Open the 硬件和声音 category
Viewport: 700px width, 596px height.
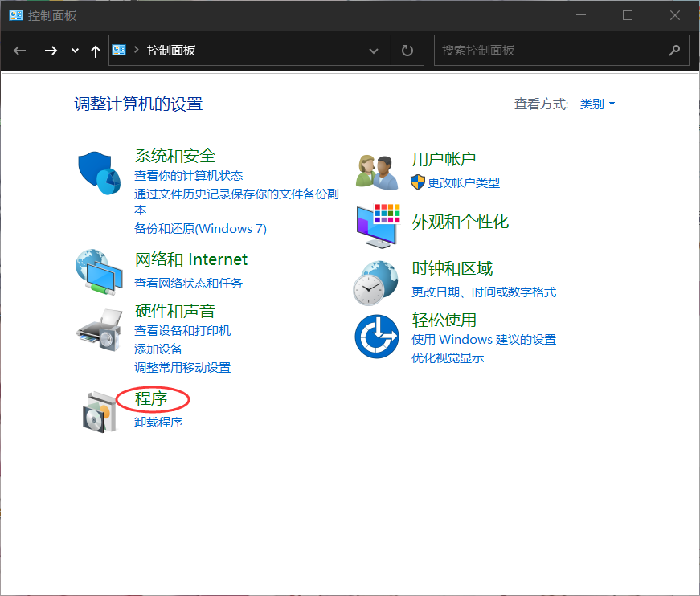[175, 311]
